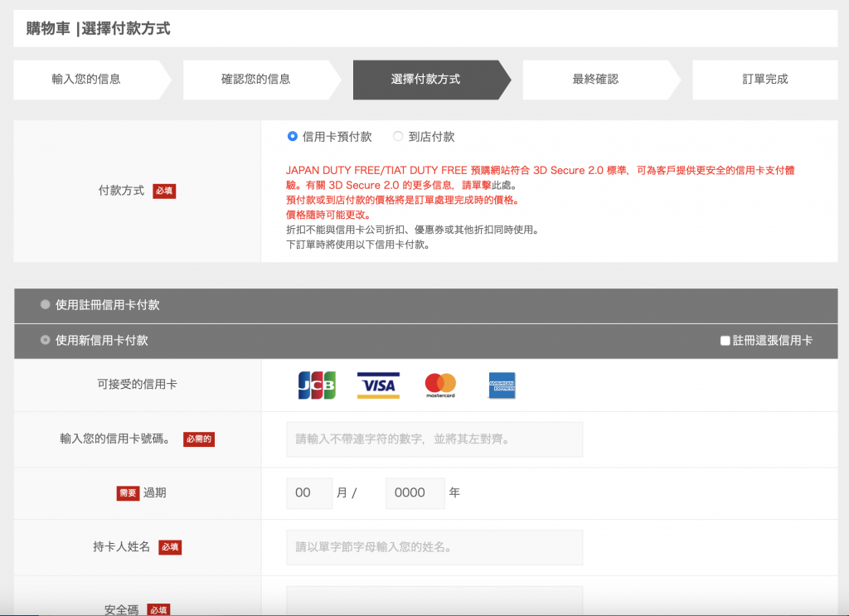
Task: Go to 確認您的信息 step
Action: click(255, 80)
